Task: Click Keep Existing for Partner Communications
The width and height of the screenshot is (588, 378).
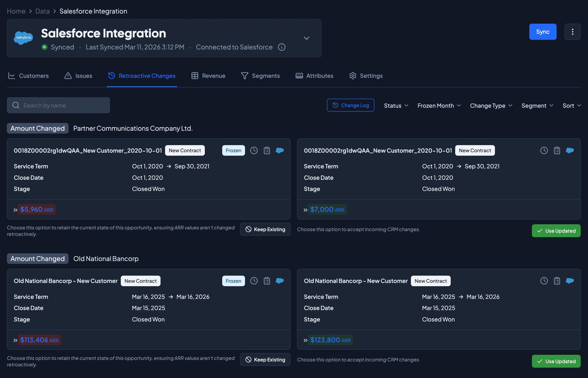Action: coord(265,229)
